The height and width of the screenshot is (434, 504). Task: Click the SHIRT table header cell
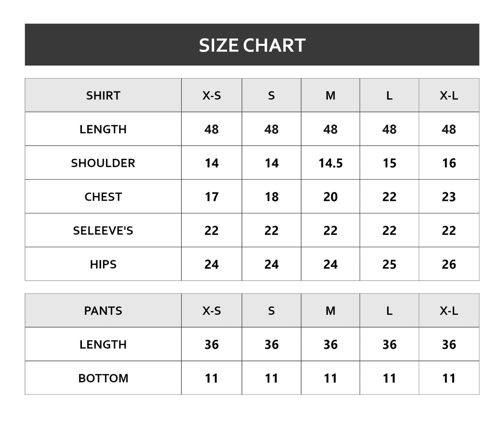click(x=103, y=95)
